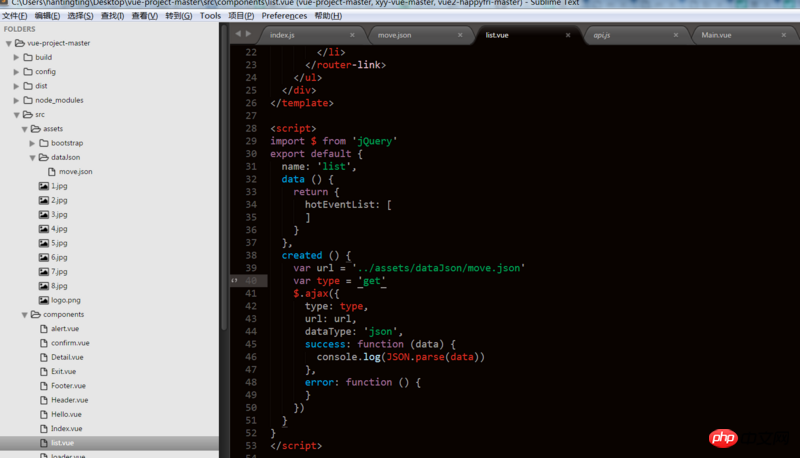Image resolution: width=800 pixels, height=458 pixels.
Task: Open the Exit.vue file icon
Action: tap(44, 371)
